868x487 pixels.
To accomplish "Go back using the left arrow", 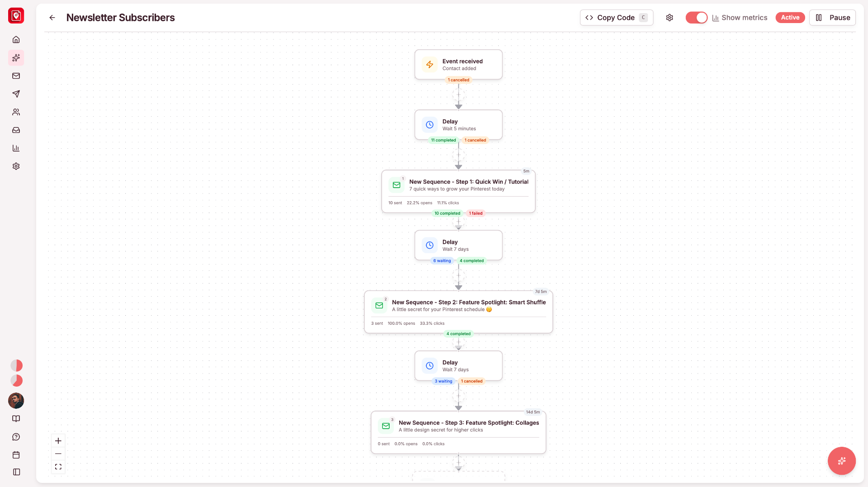I will [x=52, y=18].
